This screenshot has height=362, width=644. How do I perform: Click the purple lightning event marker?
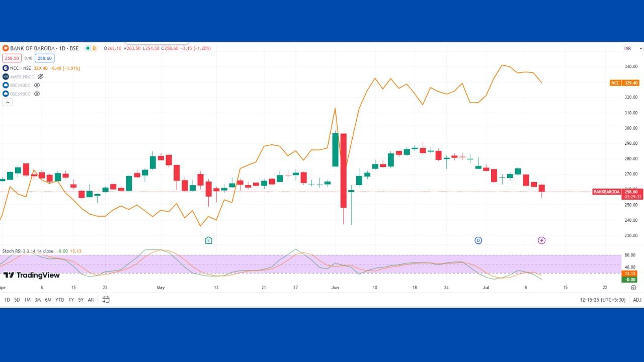541,240
